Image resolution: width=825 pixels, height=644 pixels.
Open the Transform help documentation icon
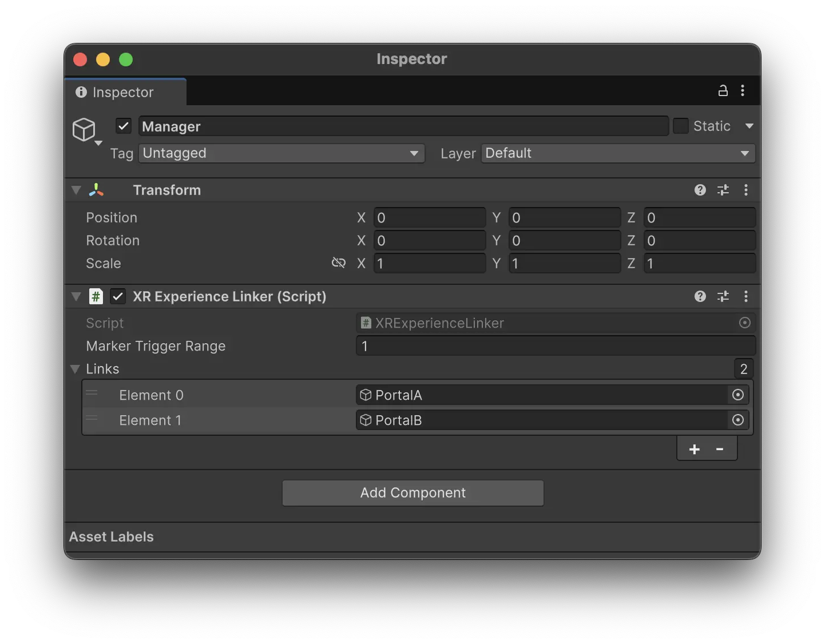(700, 190)
